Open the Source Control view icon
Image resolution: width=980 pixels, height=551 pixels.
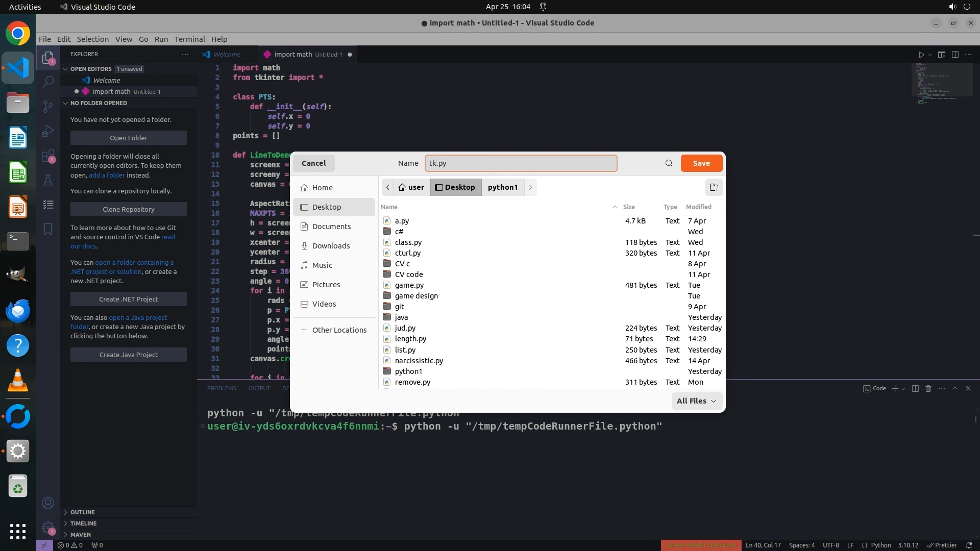point(48,106)
